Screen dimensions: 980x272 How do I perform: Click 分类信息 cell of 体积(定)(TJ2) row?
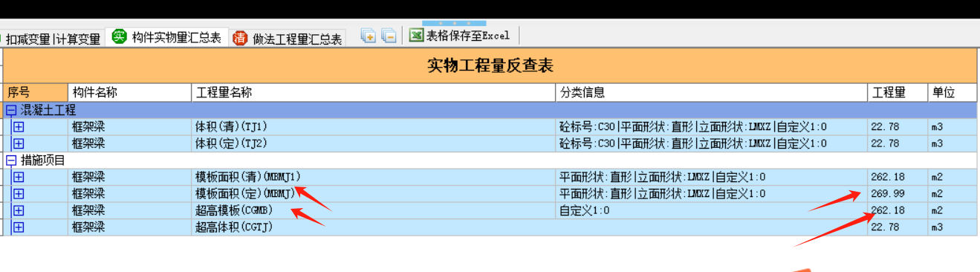point(712,143)
